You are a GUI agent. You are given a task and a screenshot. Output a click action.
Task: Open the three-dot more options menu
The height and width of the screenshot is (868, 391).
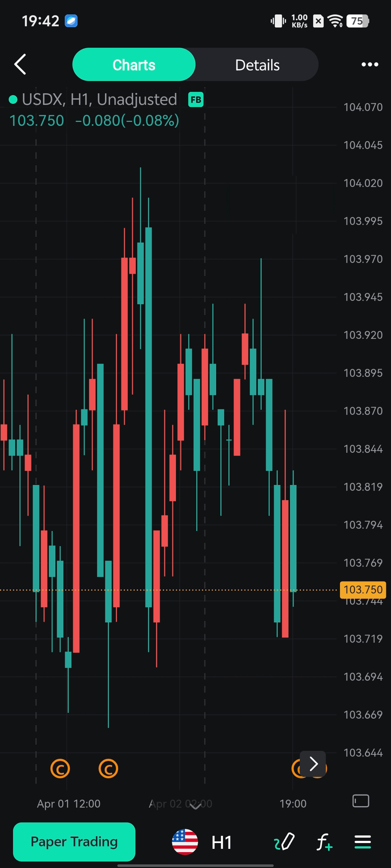(370, 64)
